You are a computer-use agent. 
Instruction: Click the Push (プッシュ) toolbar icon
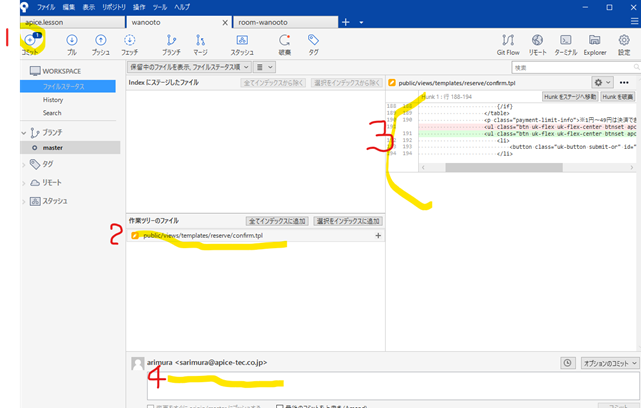(x=101, y=40)
